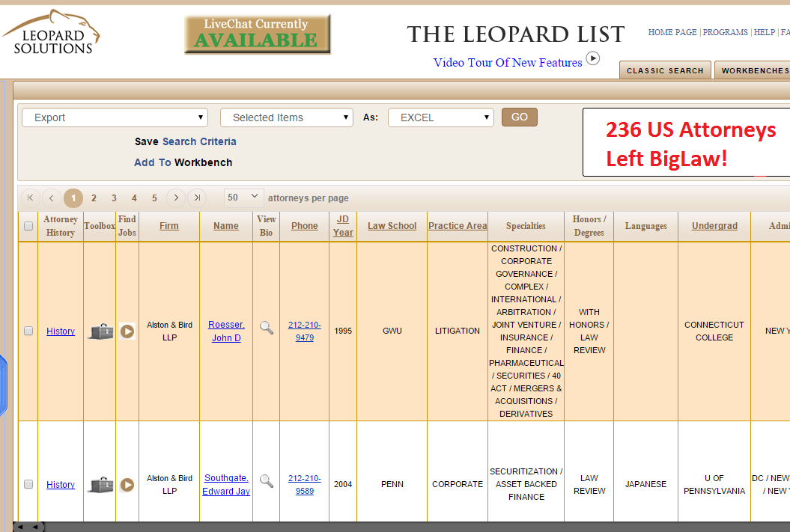
Task: Open History for Southgate, Edward Jay
Action: (61, 485)
